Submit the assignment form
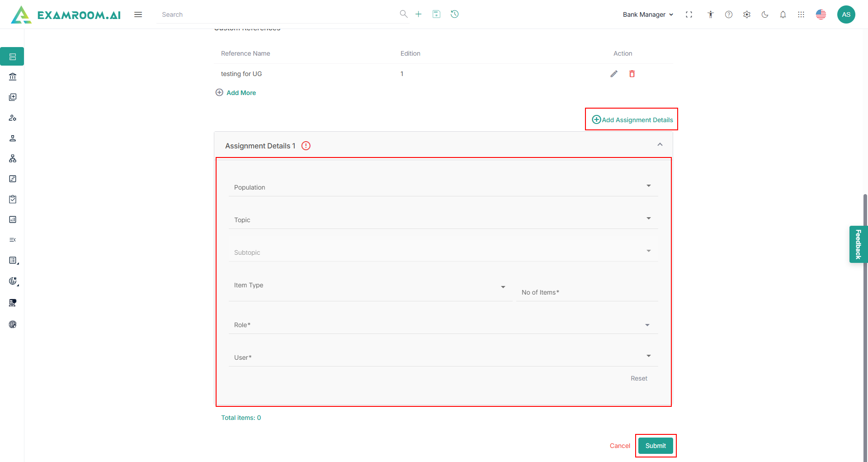 (x=656, y=446)
